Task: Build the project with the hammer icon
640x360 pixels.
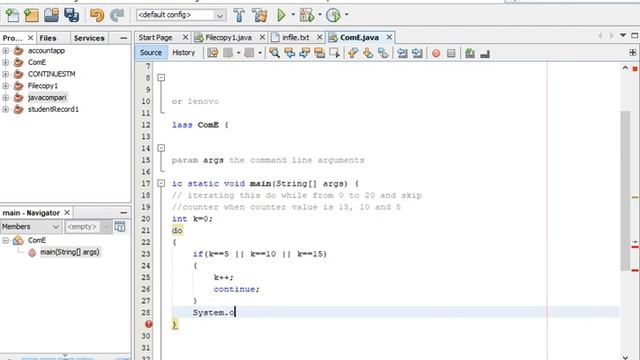Action: pyautogui.click(x=239, y=15)
